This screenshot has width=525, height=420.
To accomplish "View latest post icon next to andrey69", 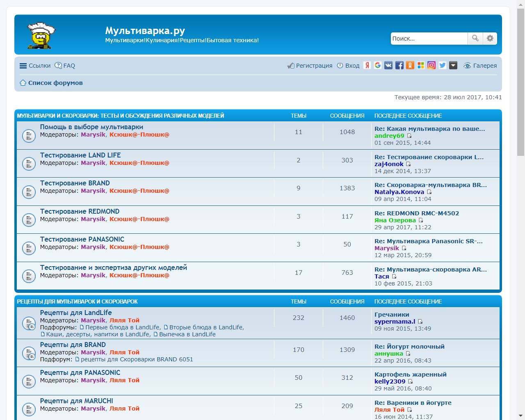I will tap(409, 136).
